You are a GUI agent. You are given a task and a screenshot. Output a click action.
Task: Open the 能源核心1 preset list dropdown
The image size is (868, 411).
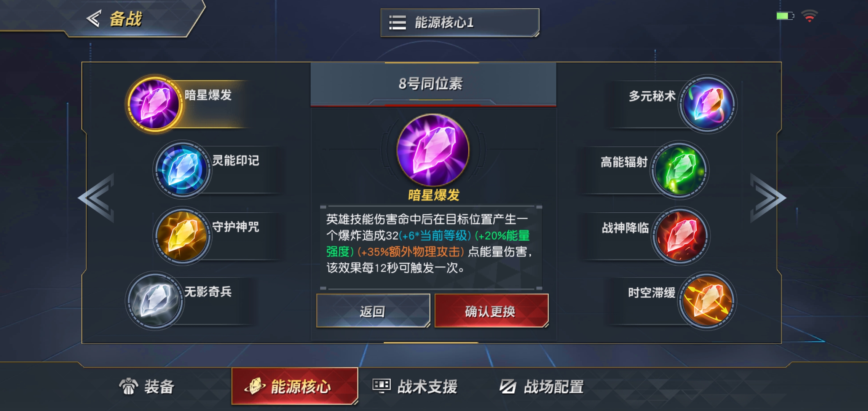[460, 23]
